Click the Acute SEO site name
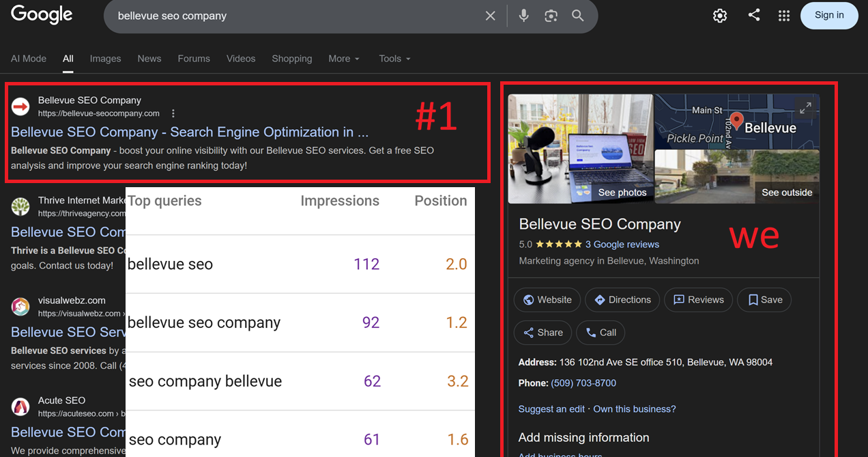Image resolution: width=868 pixels, height=457 pixels. [x=61, y=400]
